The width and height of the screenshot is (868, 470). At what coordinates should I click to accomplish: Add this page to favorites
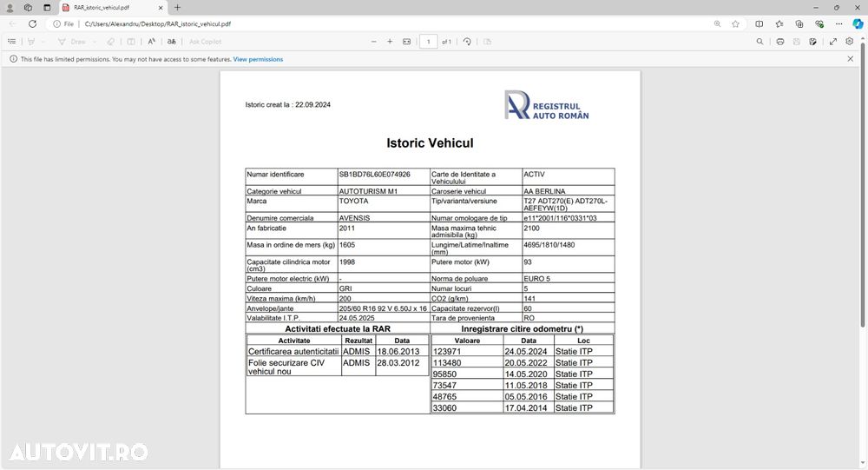point(735,23)
